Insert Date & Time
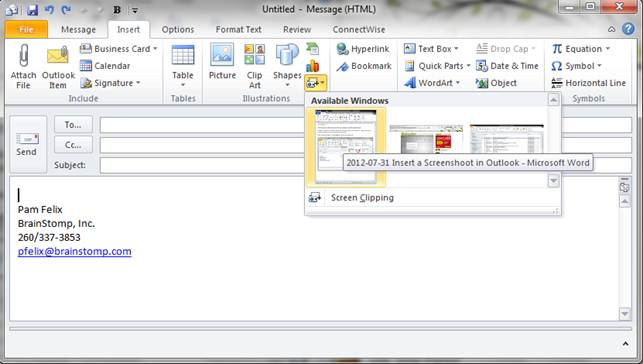 [x=507, y=66]
